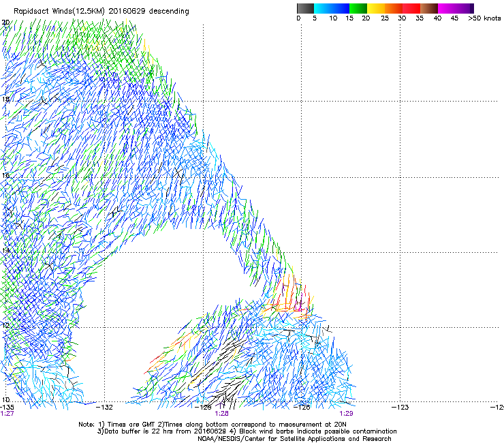Click the gray 0-5 knots legend segment

(x=305, y=8)
